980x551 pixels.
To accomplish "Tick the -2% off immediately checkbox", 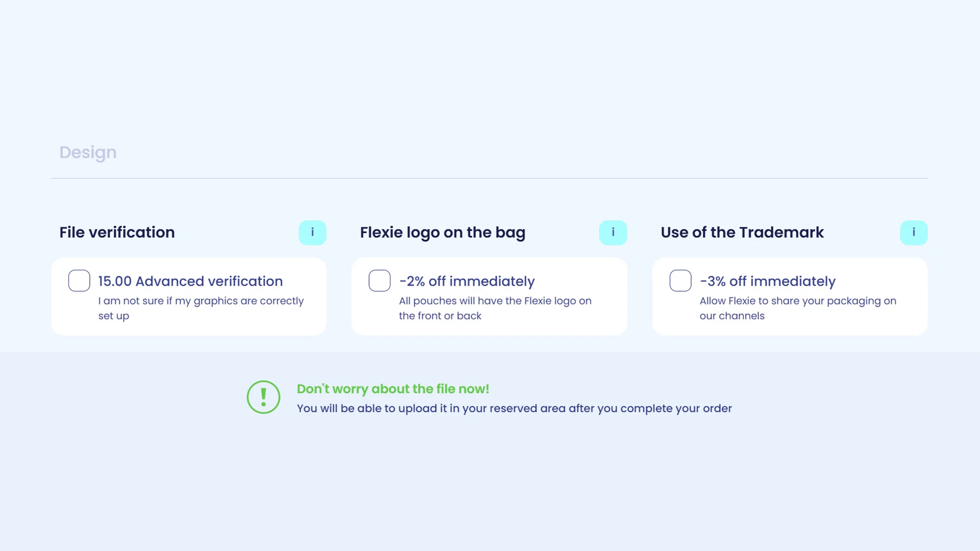I will [380, 281].
